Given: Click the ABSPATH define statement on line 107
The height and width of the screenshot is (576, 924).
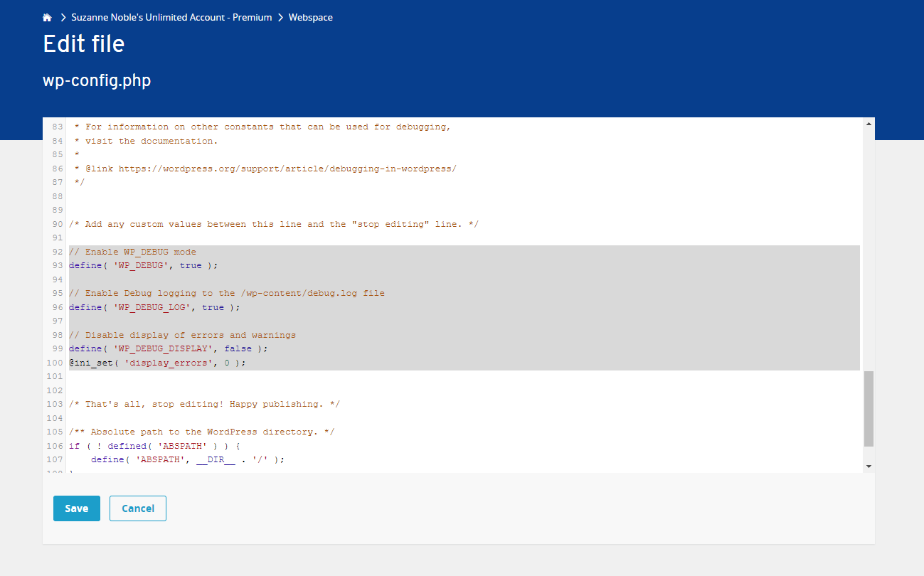Looking at the screenshot, I should (187, 459).
